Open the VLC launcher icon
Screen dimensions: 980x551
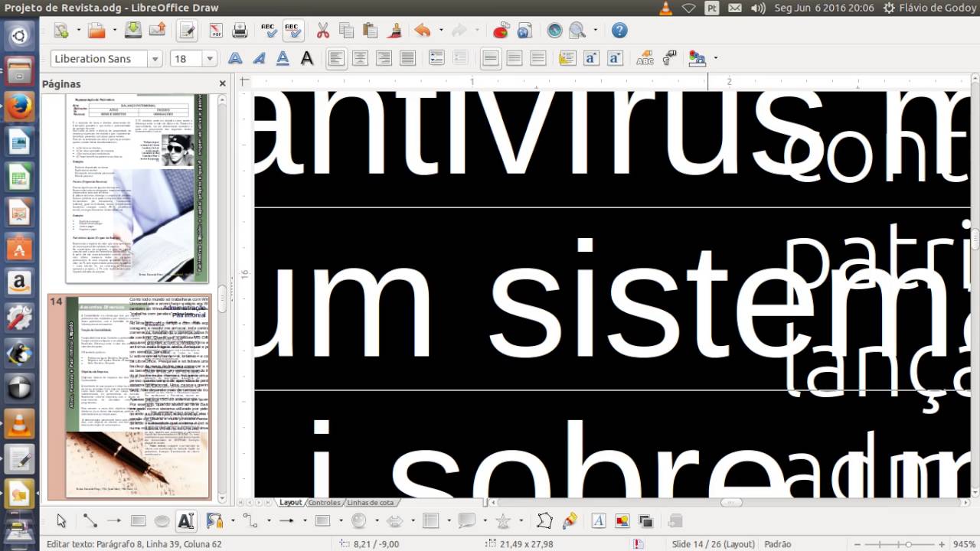[x=19, y=424]
